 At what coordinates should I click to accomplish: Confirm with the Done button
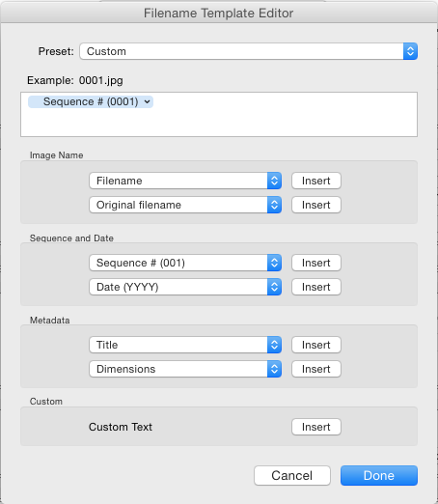(379, 476)
